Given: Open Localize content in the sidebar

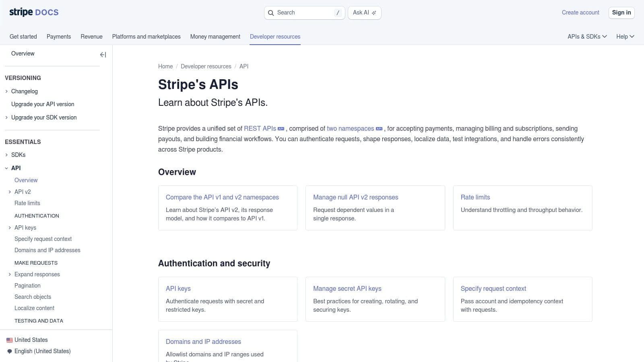Looking at the screenshot, I should pyautogui.click(x=35, y=308).
